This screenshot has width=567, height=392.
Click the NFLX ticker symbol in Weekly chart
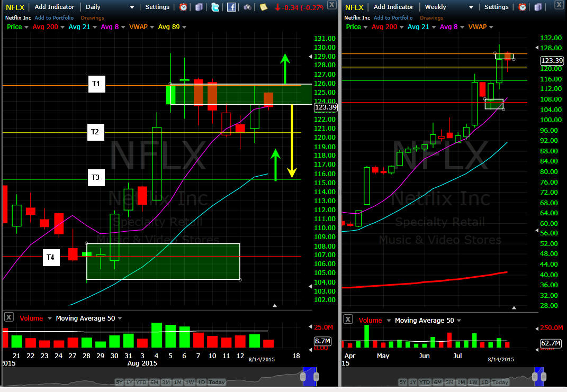coord(354,7)
